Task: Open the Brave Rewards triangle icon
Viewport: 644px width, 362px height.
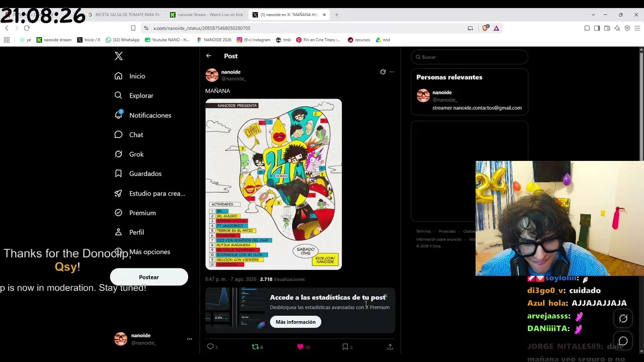Action: click(496, 28)
